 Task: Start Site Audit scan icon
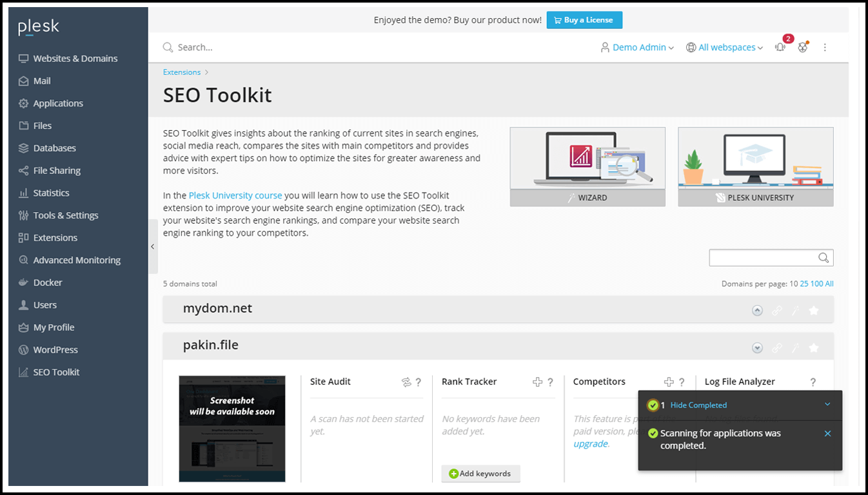coord(406,382)
